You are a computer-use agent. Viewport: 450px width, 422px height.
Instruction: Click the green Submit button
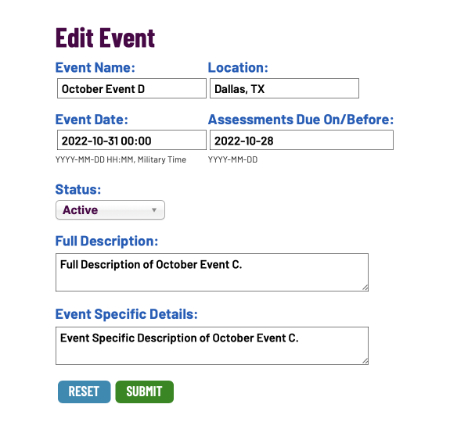[x=144, y=392]
